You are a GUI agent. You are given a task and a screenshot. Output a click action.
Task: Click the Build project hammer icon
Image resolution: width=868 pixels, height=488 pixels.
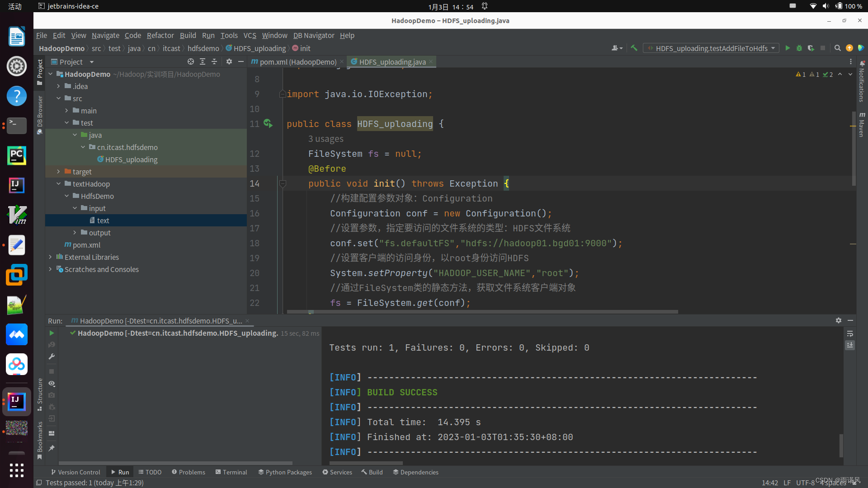coord(634,48)
